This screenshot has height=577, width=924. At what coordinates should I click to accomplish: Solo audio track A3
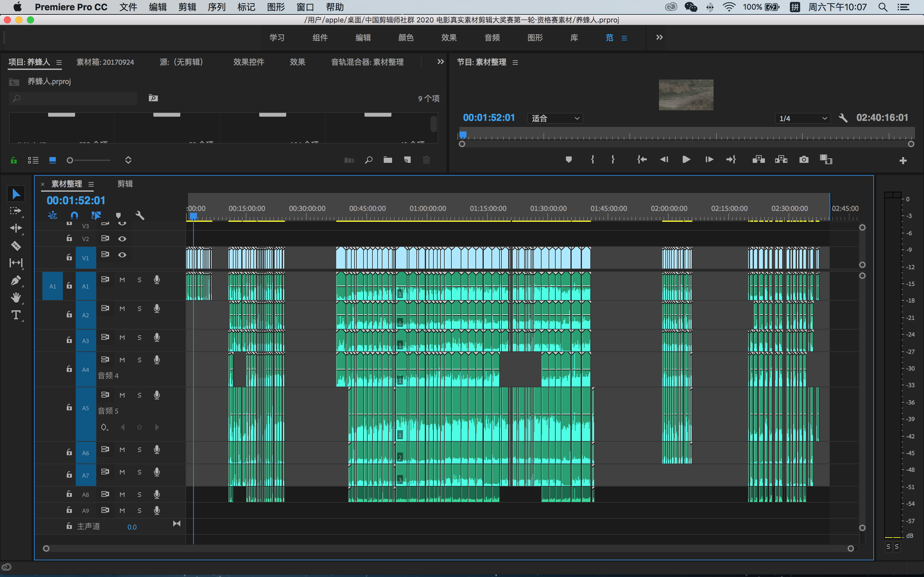139,338
